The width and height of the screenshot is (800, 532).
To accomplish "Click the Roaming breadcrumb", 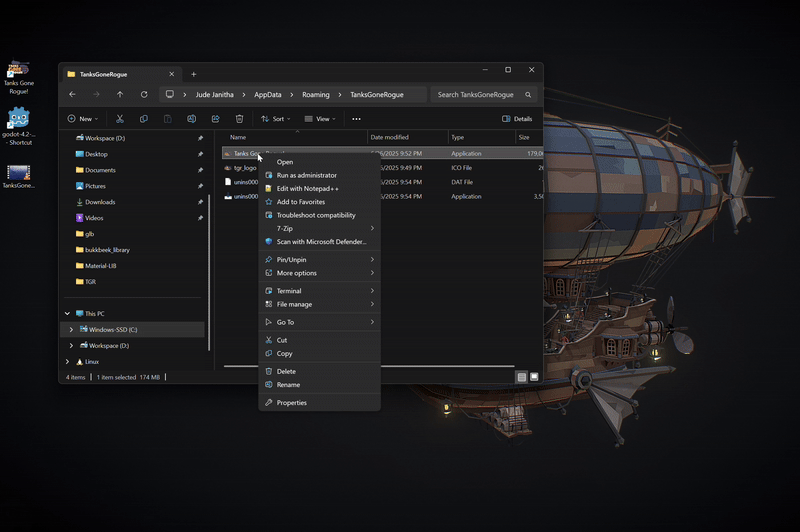I will pyautogui.click(x=316, y=95).
